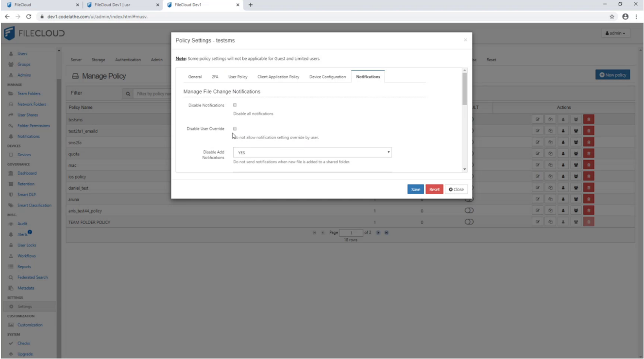Open the Device Configuration tab
644x359 pixels.
tap(327, 77)
